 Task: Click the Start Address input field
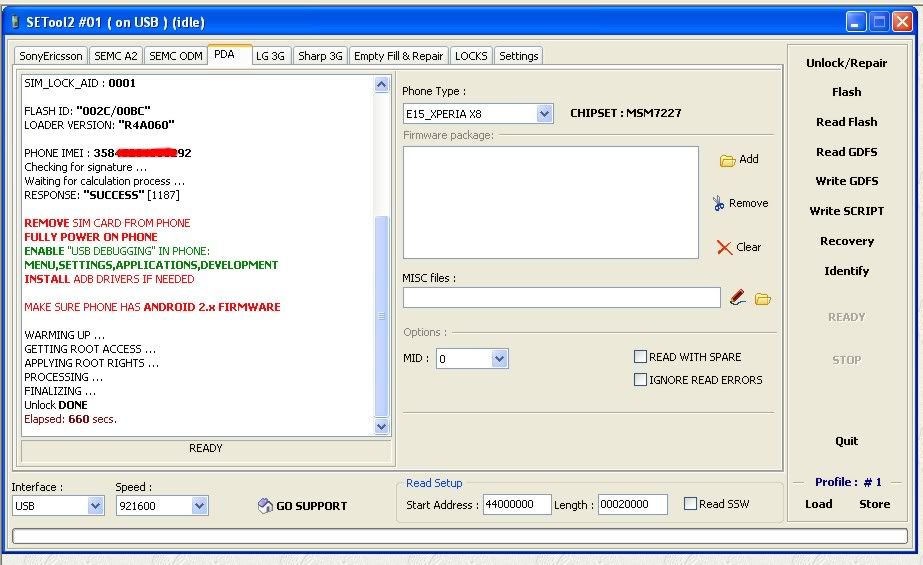517,504
